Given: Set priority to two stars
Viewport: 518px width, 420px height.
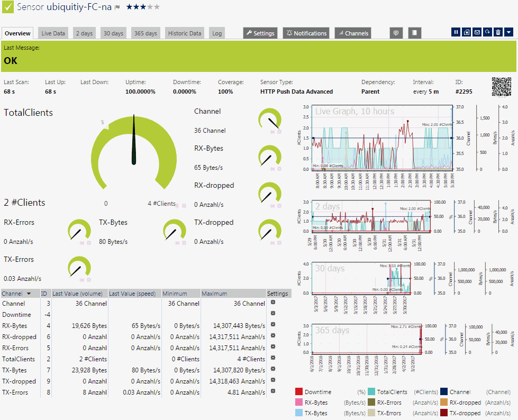Looking at the screenshot, I should (x=136, y=6).
